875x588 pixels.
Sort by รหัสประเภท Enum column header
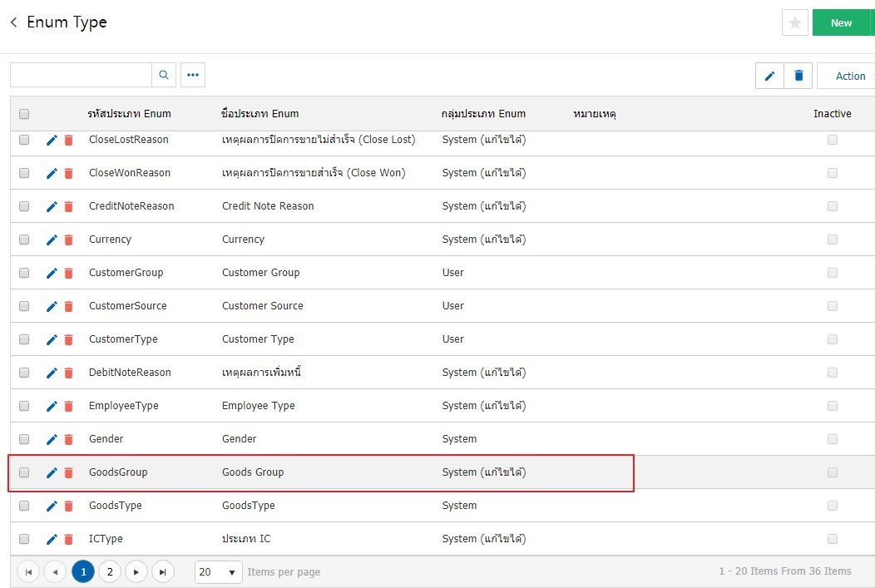[x=129, y=114]
